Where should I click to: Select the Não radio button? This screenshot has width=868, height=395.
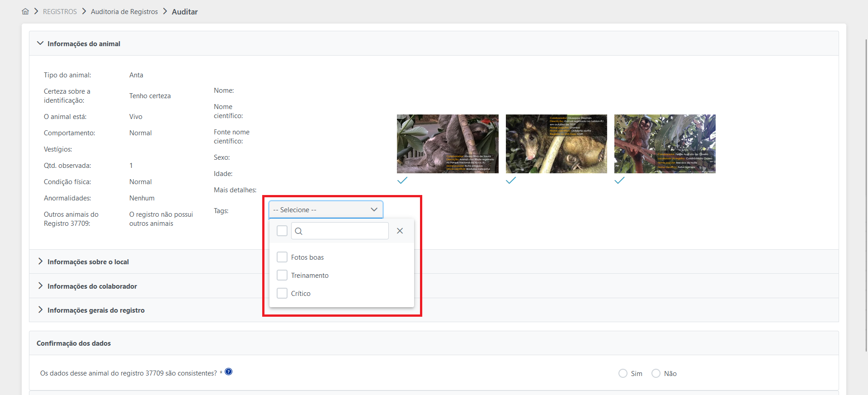coord(656,373)
